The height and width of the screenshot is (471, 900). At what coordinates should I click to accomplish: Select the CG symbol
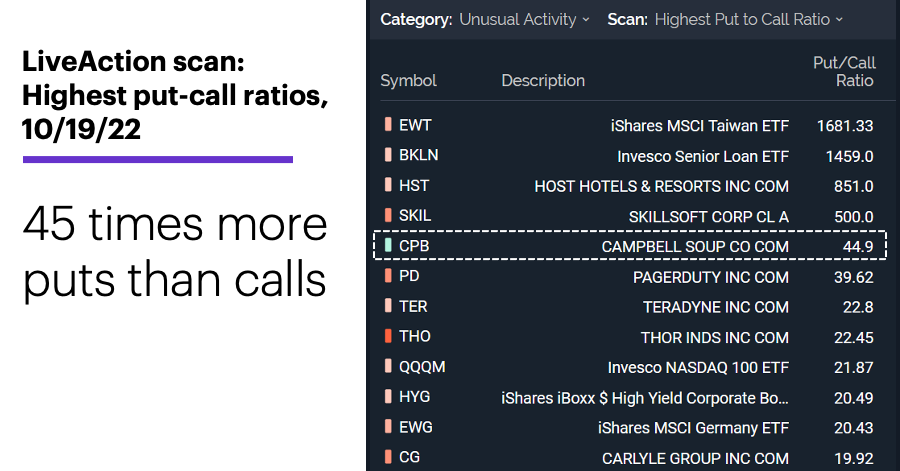coord(409,457)
